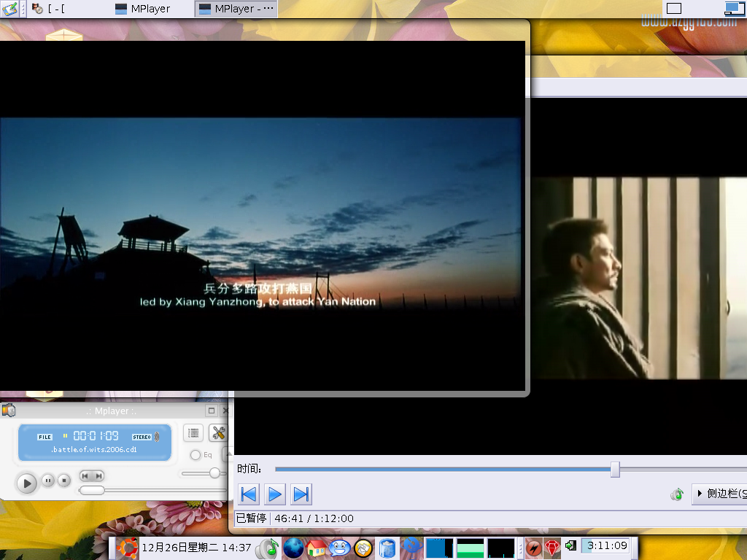Viewport: 747px width, 560px height.
Task: Click the Mplayer volume slider knob
Action: pos(215,472)
